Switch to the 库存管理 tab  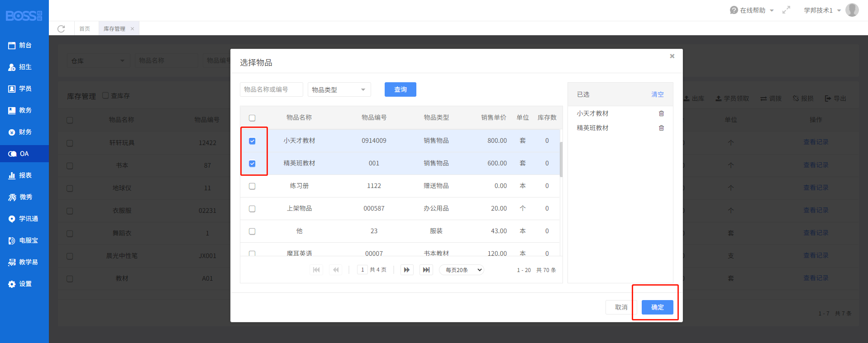(x=114, y=28)
